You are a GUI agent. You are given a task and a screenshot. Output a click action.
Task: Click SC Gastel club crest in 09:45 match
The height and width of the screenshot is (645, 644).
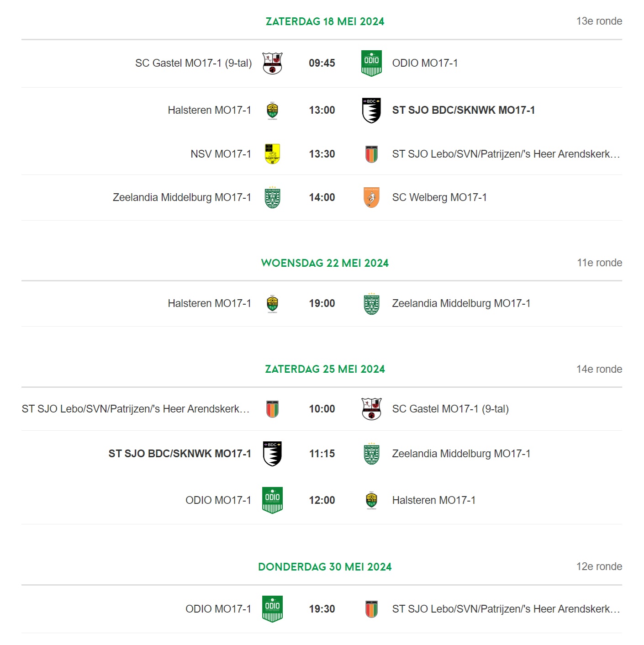click(x=272, y=63)
